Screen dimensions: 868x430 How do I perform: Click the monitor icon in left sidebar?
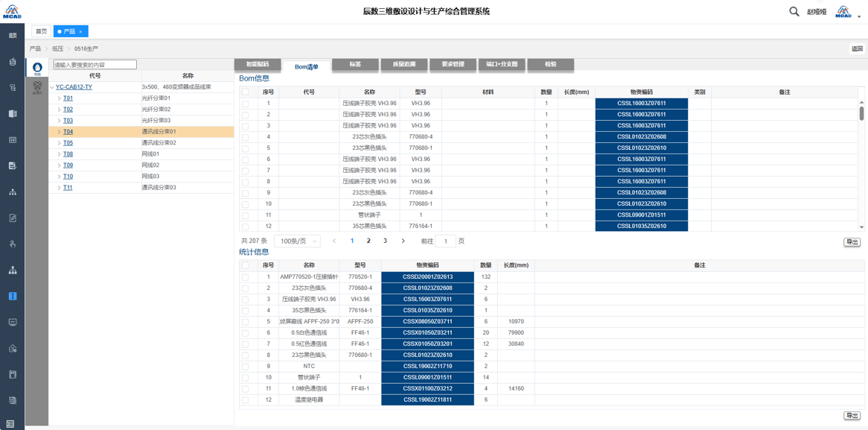coord(13,322)
